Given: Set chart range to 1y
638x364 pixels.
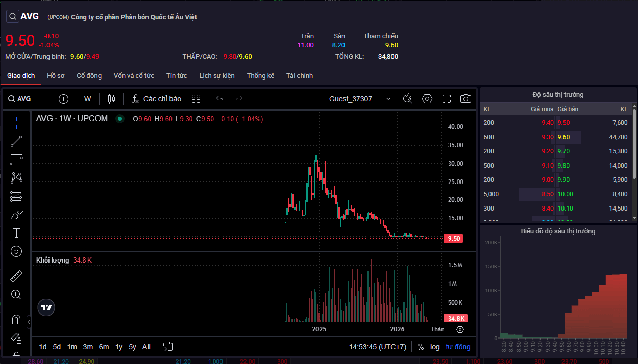Looking at the screenshot, I should [x=119, y=347].
